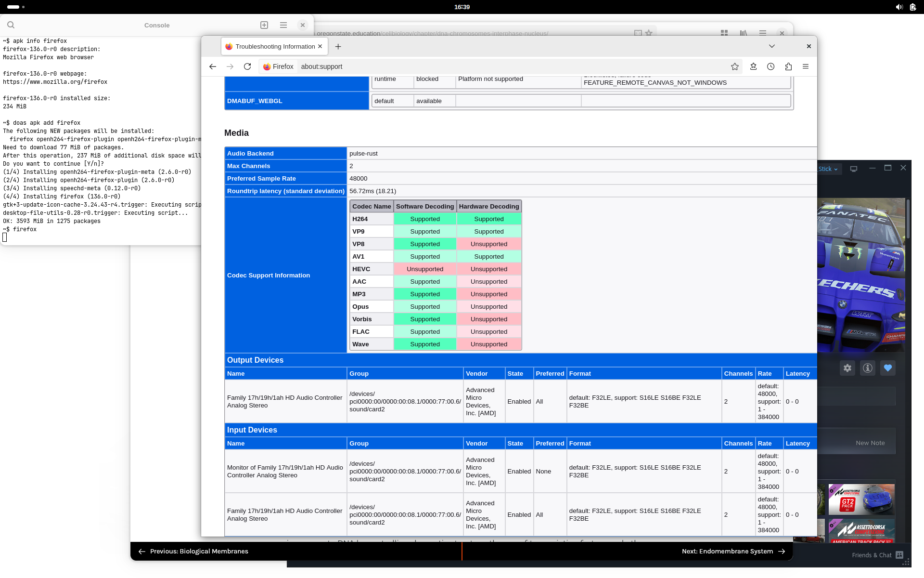
Task: Open the Stick dropdown in Steam window
Action: click(828, 169)
